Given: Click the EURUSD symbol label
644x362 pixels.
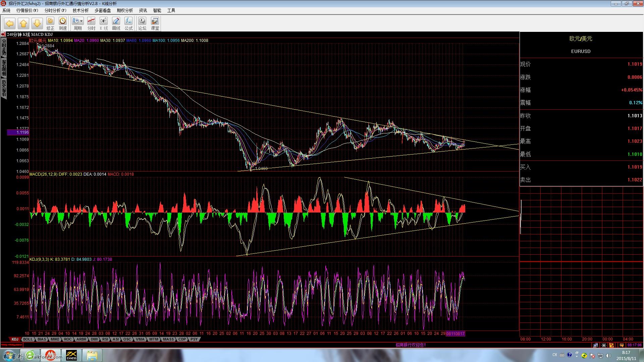Looking at the screenshot, I should point(581,51).
